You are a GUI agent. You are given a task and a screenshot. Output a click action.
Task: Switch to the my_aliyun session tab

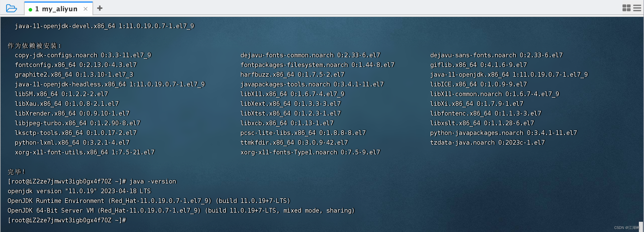click(59, 9)
